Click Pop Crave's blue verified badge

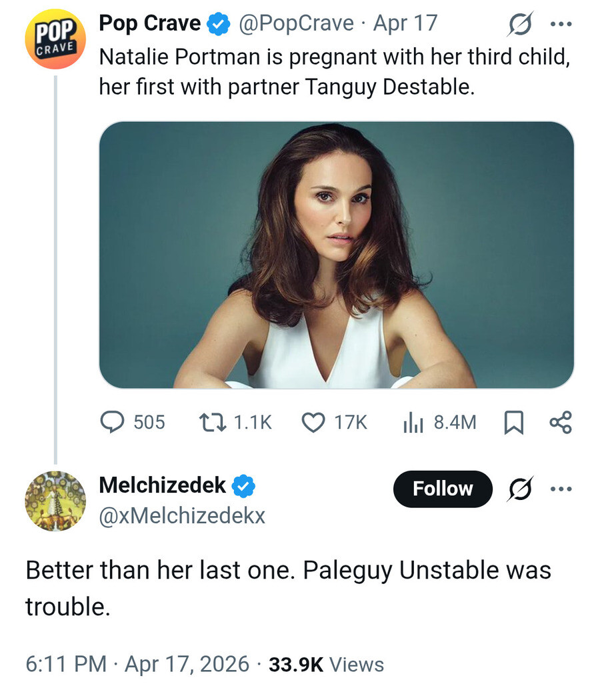(x=217, y=24)
